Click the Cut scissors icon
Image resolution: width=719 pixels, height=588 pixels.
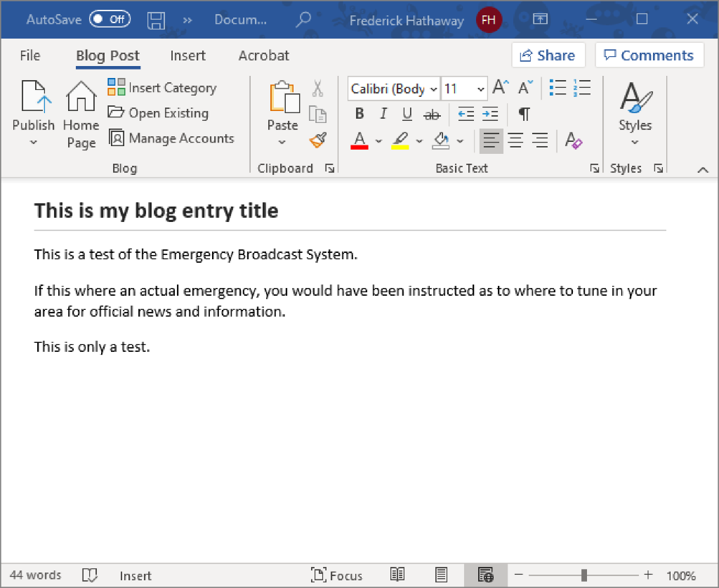[317, 89]
